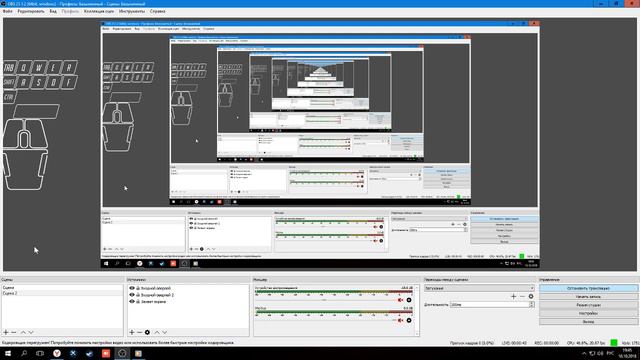Show hidden system tray icons
Screen dimensions: 640x360
pyautogui.click(x=584, y=353)
